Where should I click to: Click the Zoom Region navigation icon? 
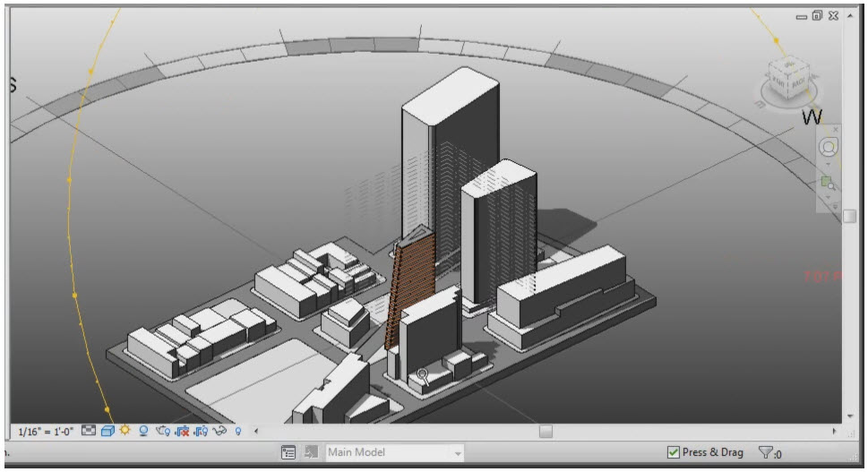(x=829, y=183)
